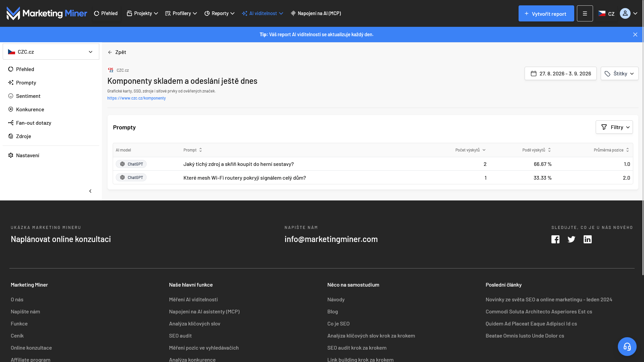Click the user account avatar icon
The width and height of the screenshot is (644, 362).
click(625, 13)
